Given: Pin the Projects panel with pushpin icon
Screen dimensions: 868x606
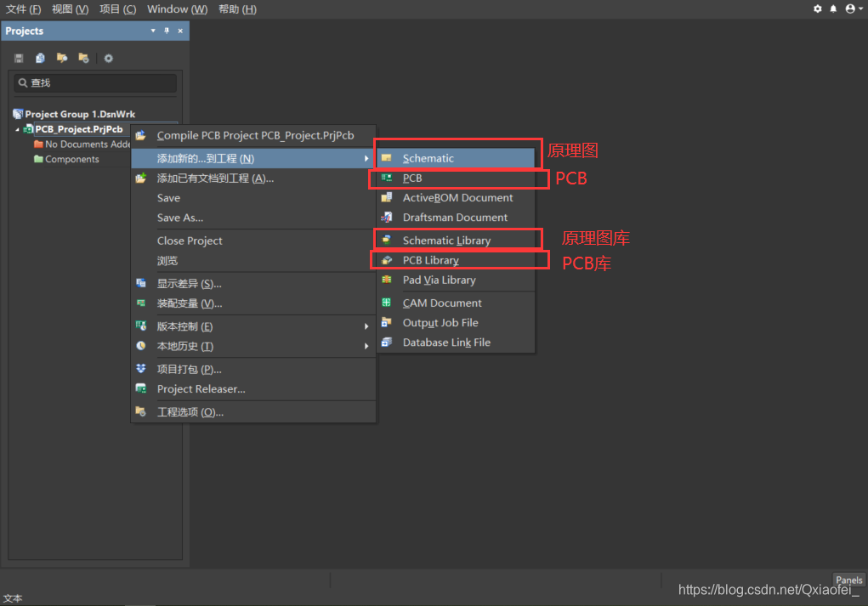Looking at the screenshot, I should [x=167, y=31].
